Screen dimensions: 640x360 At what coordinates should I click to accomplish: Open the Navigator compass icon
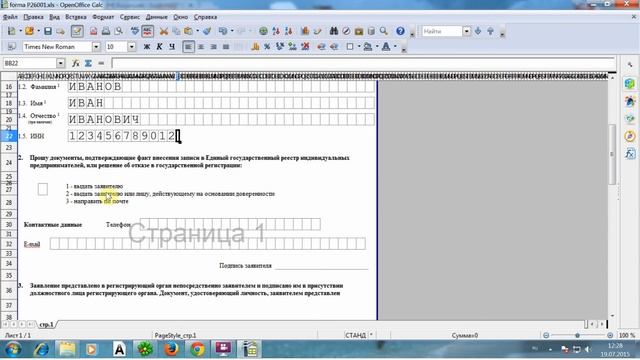[346, 31]
